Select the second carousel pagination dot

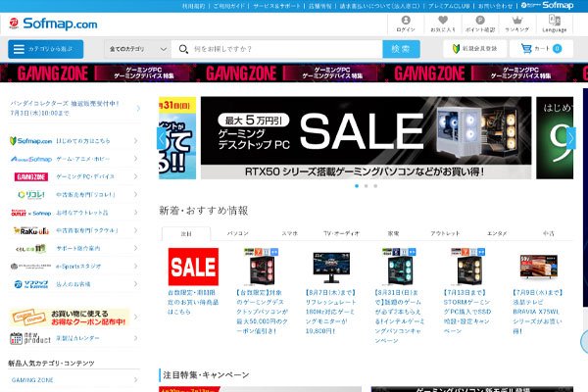pyautogui.click(x=366, y=186)
